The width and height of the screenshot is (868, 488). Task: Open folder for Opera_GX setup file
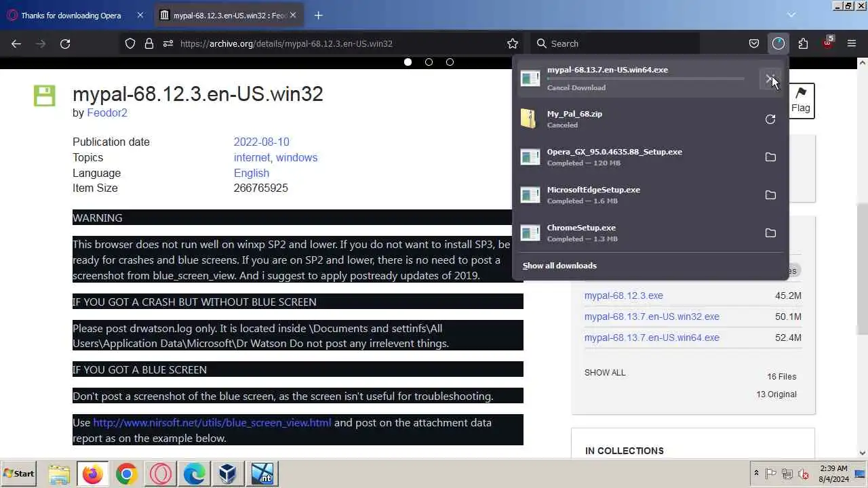click(770, 157)
